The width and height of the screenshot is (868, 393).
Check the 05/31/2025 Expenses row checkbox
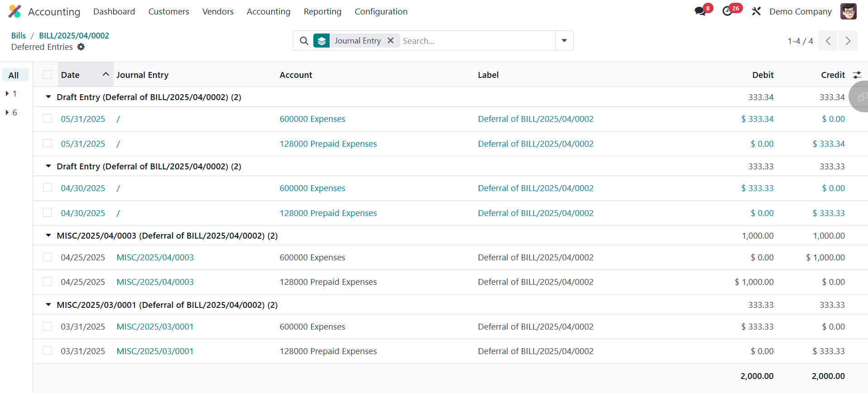click(48, 119)
